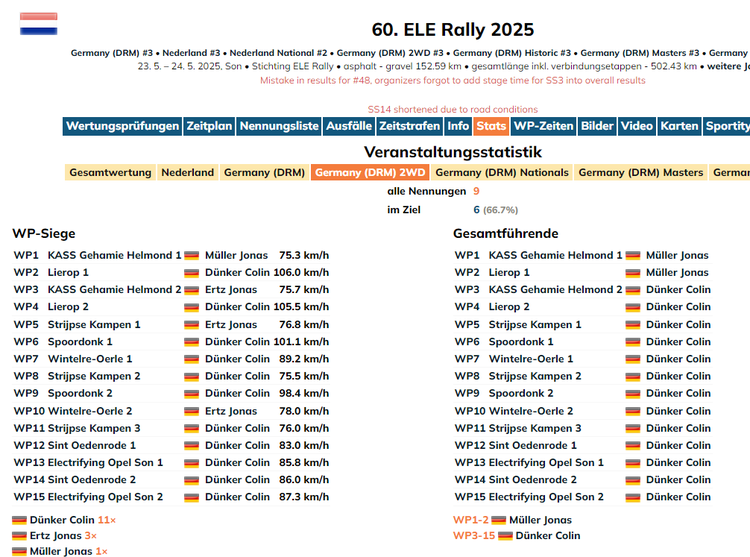Image resolution: width=750 pixels, height=557 pixels.
Task: Switch to Germany (DRM) Nationals statistics
Action: (502, 173)
